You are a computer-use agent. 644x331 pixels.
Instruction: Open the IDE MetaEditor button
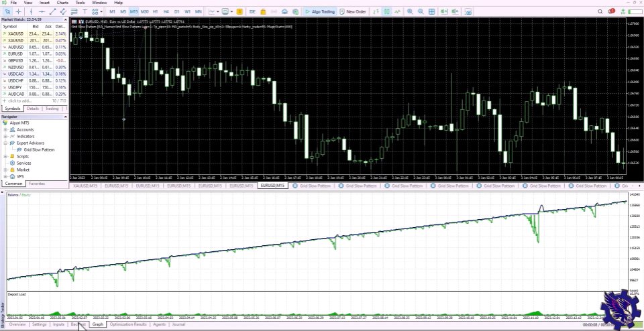(252, 11)
